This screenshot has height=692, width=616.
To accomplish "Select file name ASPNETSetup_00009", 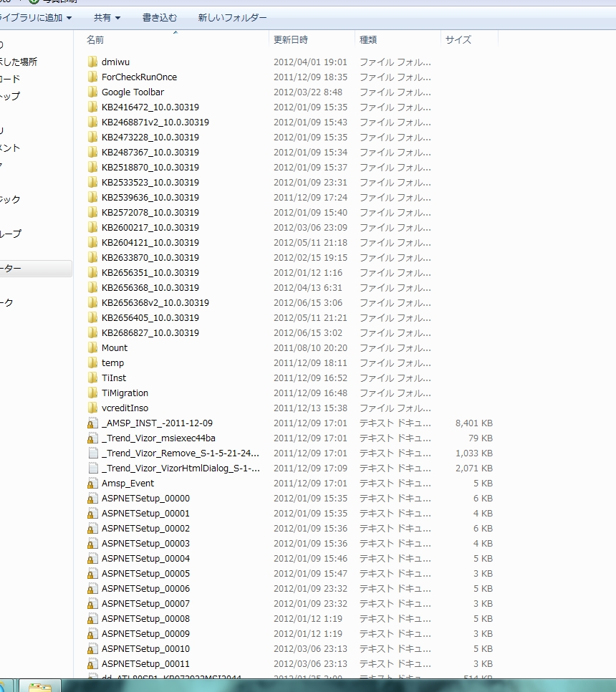I will point(145,633).
